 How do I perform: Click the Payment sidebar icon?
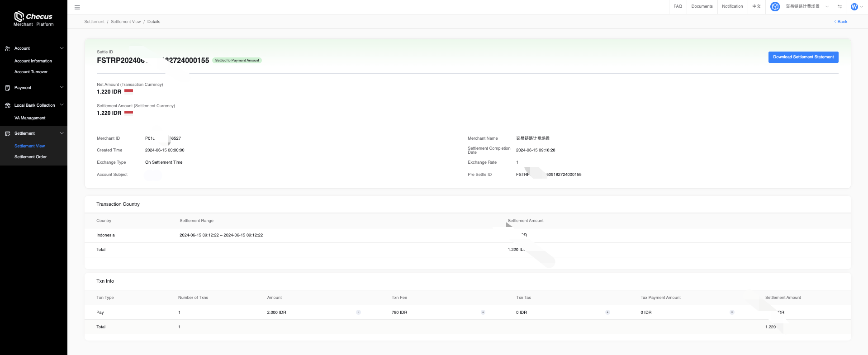8,88
